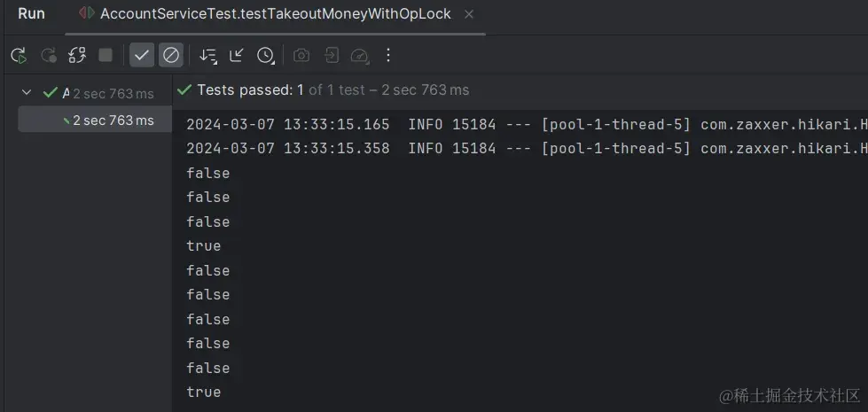Select AccountServiceTest.testTakeoutMoneyWithOpLock tab
The image size is (868, 412).
(275, 14)
